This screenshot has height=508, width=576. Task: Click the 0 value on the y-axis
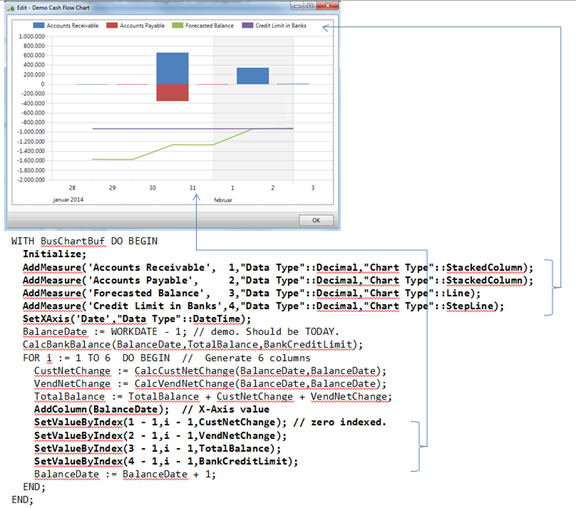click(x=43, y=84)
